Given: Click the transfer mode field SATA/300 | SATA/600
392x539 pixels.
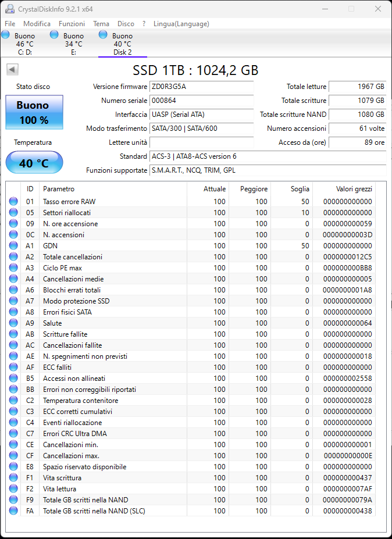Looking at the screenshot, I should click(201, 128).
